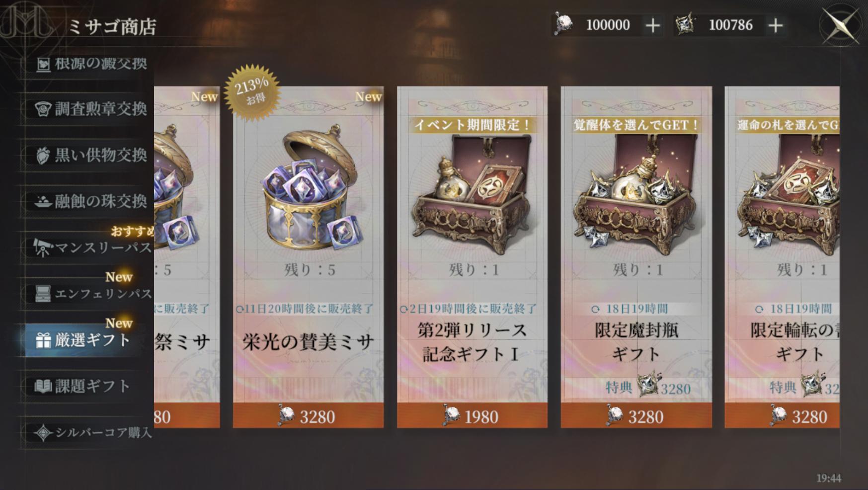Click the silver core currency icon
The image size is (868, 490).
[x=686, y=24]
